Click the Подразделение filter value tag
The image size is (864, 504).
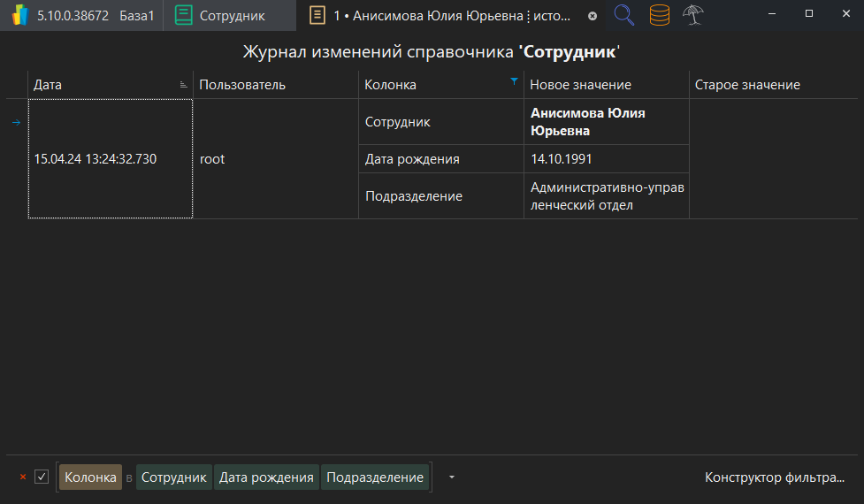tap(375, 477)
